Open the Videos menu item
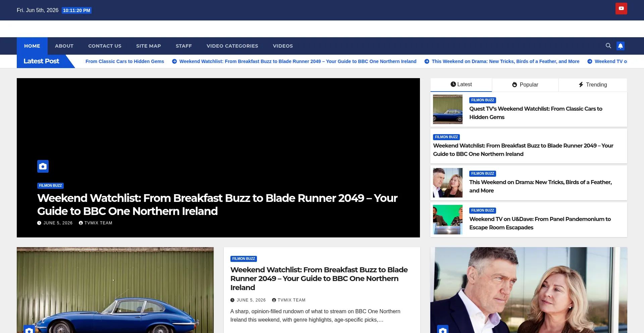The height and width of the screenshot is (333, 644). (283, 46)
